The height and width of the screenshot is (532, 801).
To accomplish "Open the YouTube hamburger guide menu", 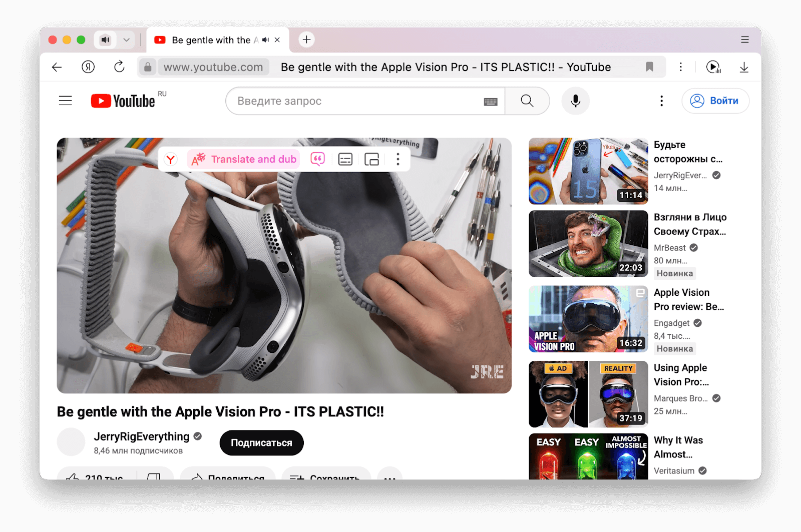I will point(66,101).
